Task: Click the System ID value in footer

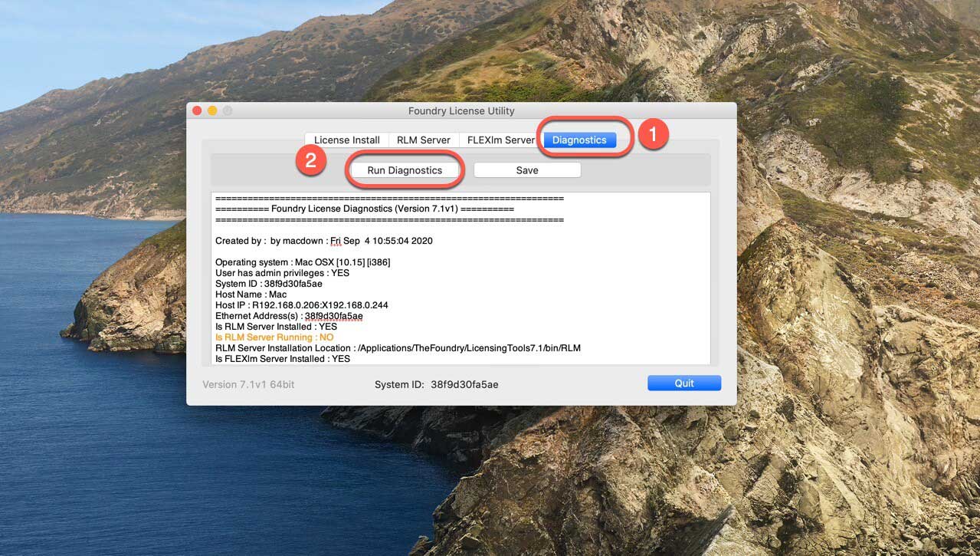Action: 464,384
